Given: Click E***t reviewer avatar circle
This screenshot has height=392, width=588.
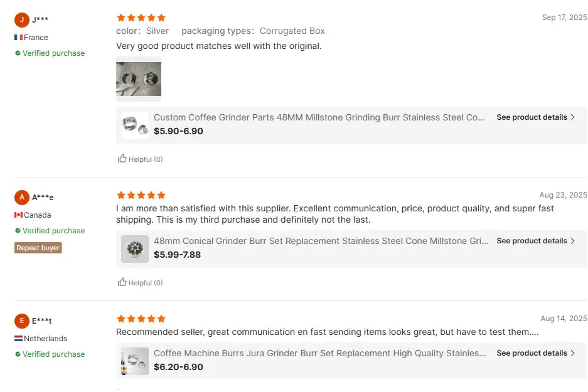Looking at the screenshot, I should 22,321.
